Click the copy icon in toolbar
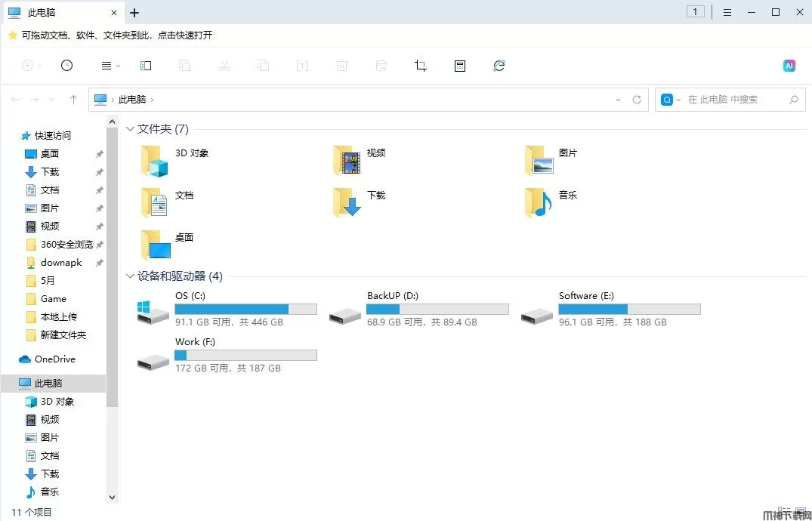The image size is (812, 521). click(x=185, y=66)
